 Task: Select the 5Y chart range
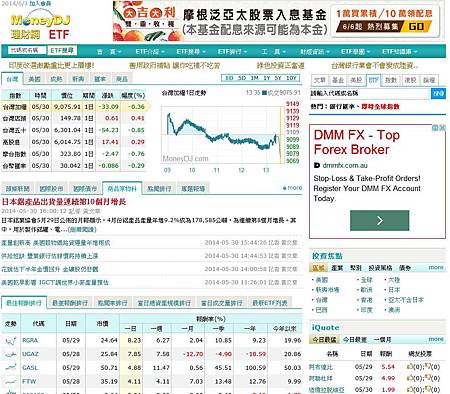(x=278, y=78)
